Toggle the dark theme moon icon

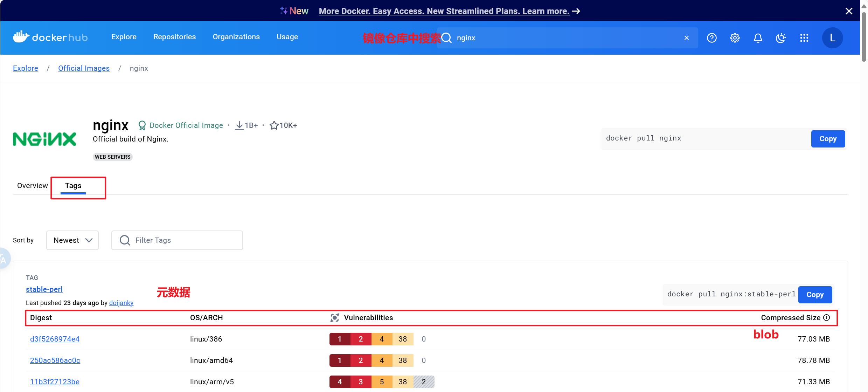click(x=781, y=38)
